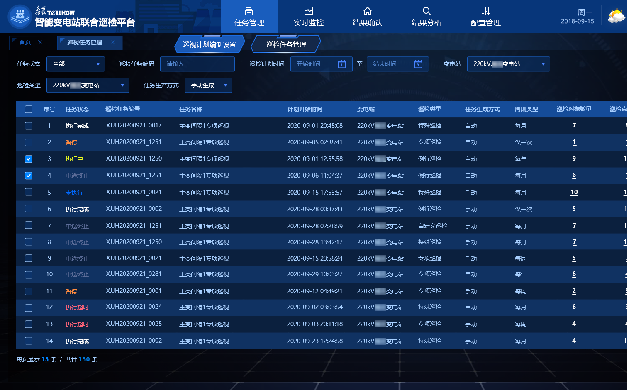Viewport: 627px width, 390px height.
Task: Click the orange status text in row 2
Action: (x=71, y=142)
